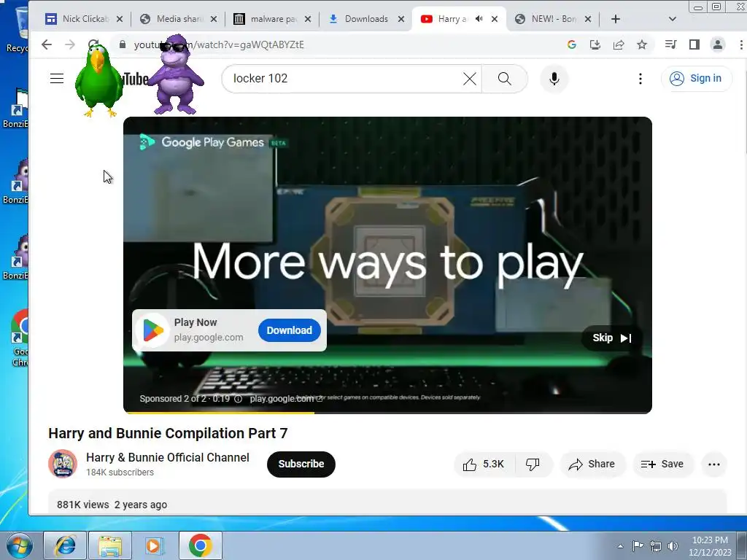Open the YouTube hamburger guide menu
747x560 pixels.
point(57,79)
